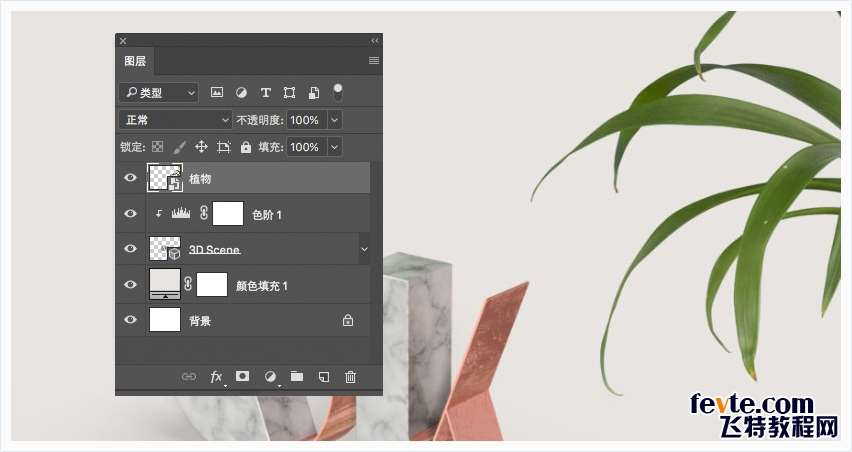Click the 填充 100% value field
852x452 pixels.
tap(306, 147)
